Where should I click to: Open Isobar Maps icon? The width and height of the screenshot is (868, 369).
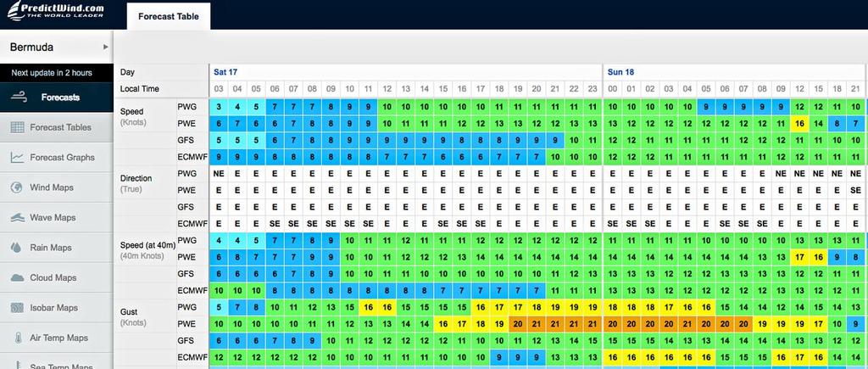17,308
